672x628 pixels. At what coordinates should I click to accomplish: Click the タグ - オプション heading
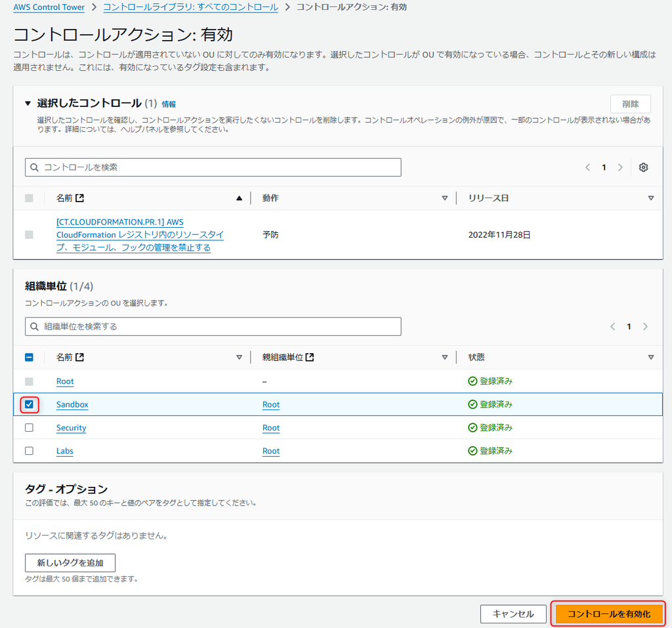click(x=66, y=489)
